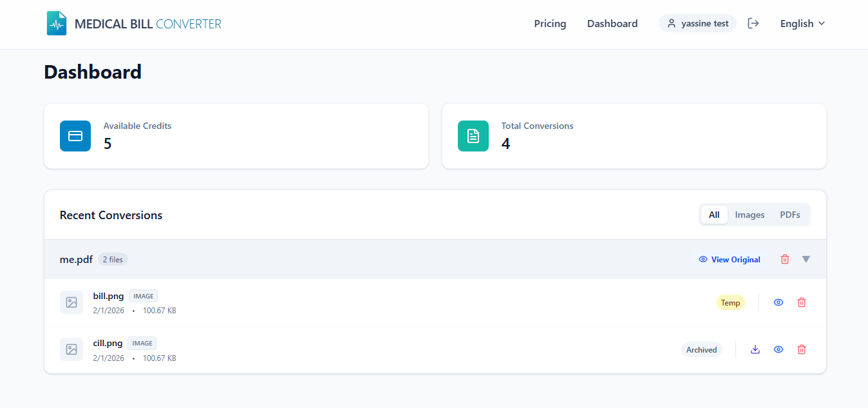This screenshot has height=408, width=868.
Task: Open the Pricing page
Action: (550, 23)
